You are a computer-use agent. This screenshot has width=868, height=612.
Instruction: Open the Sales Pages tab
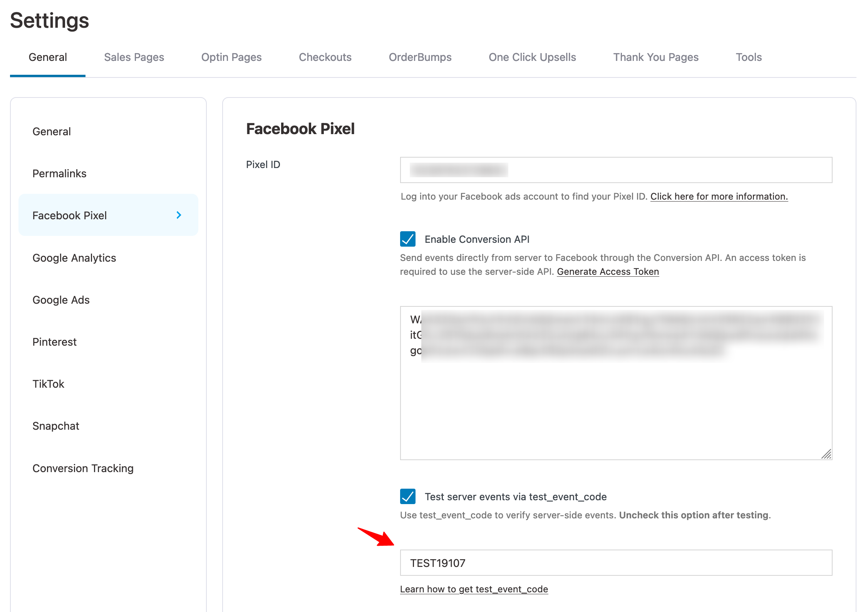pos(134,57)
